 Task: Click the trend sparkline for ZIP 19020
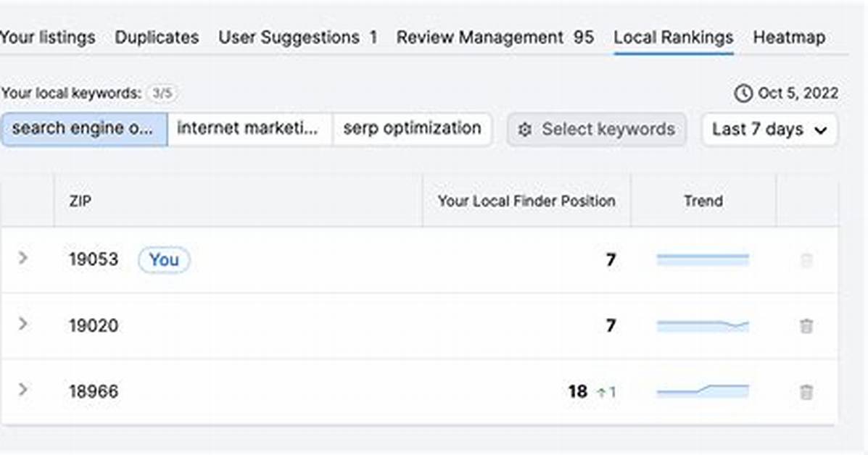click(703, 325)
